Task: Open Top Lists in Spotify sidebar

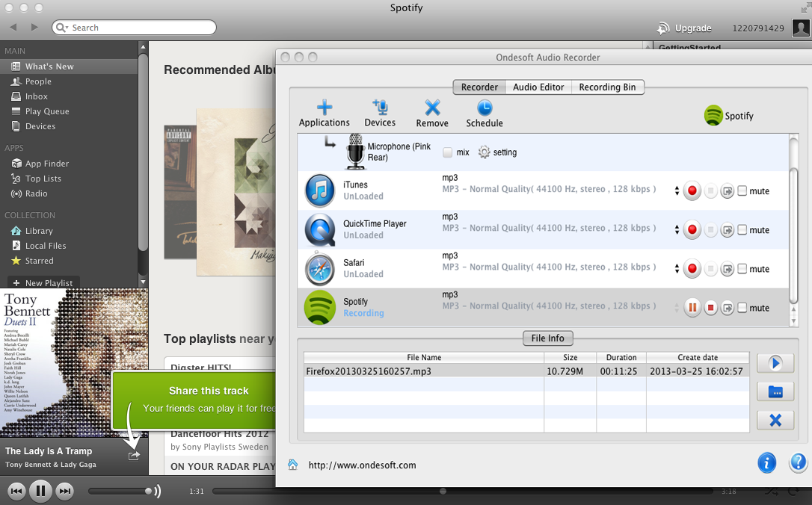Action: [69, 179]
